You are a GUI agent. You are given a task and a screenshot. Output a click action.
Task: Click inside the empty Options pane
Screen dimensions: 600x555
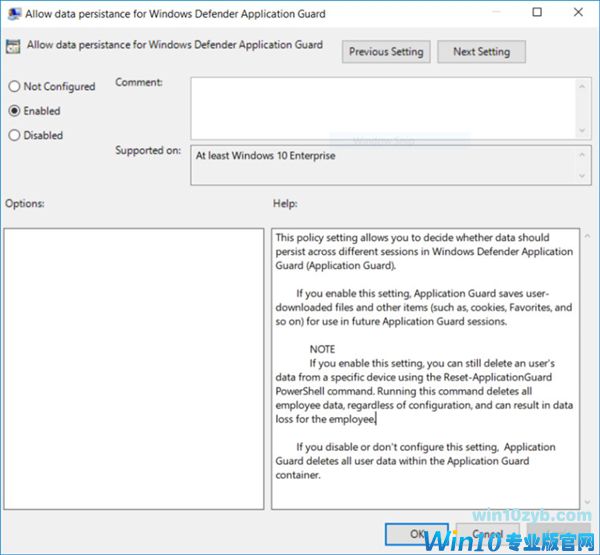(x=134, y=369)
